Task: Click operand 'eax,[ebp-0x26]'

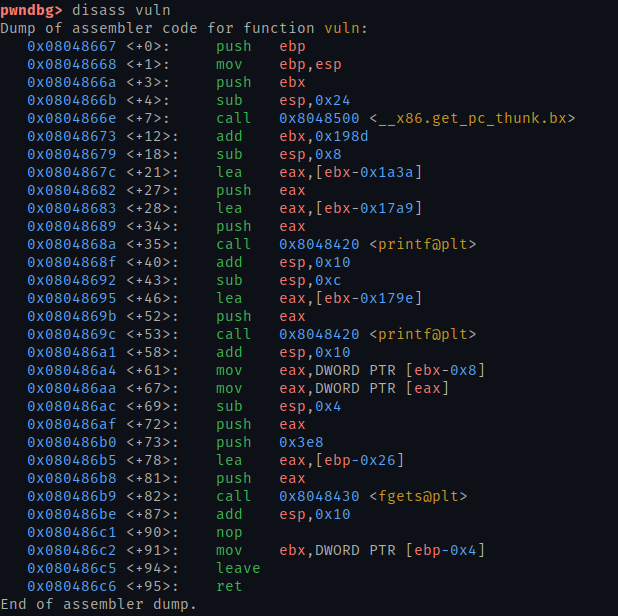Action: click(x=341, y=461)
